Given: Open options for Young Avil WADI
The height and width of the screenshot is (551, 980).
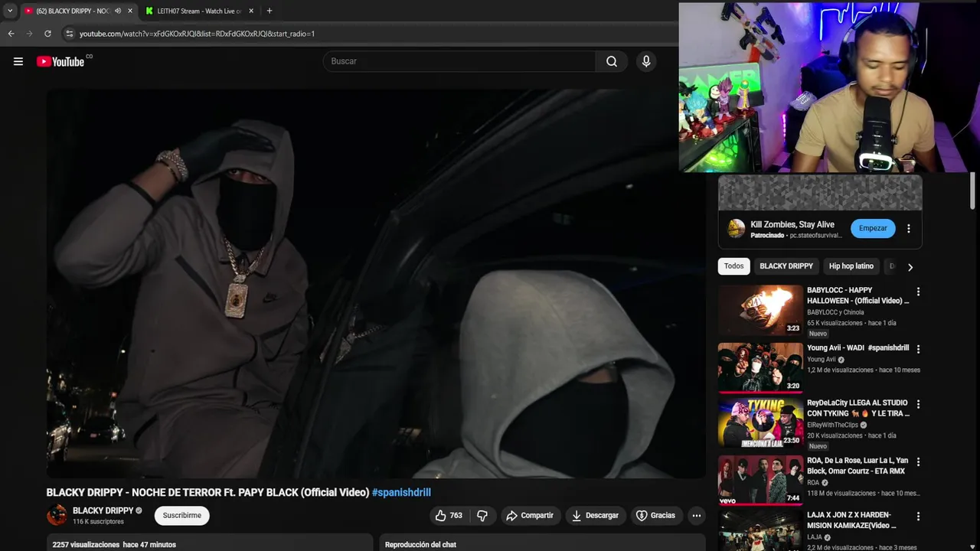Looking at the screenshot, I should [x=918, y=349].
